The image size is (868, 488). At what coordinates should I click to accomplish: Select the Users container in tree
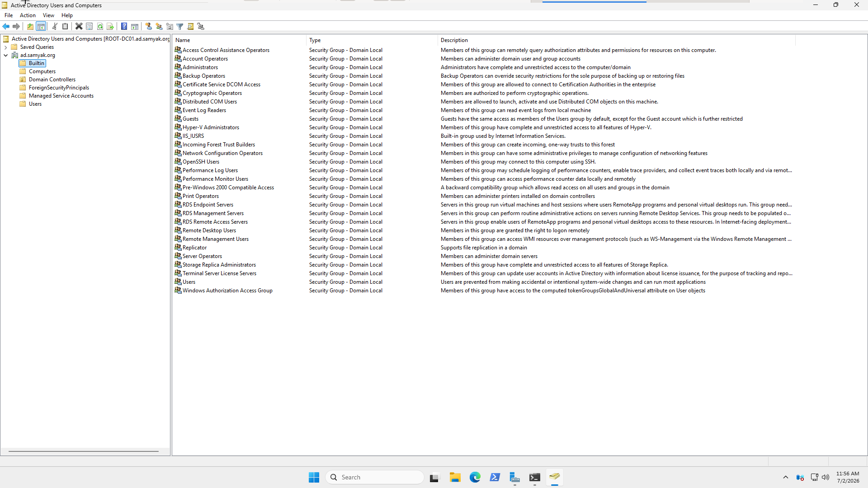(35, 104)
